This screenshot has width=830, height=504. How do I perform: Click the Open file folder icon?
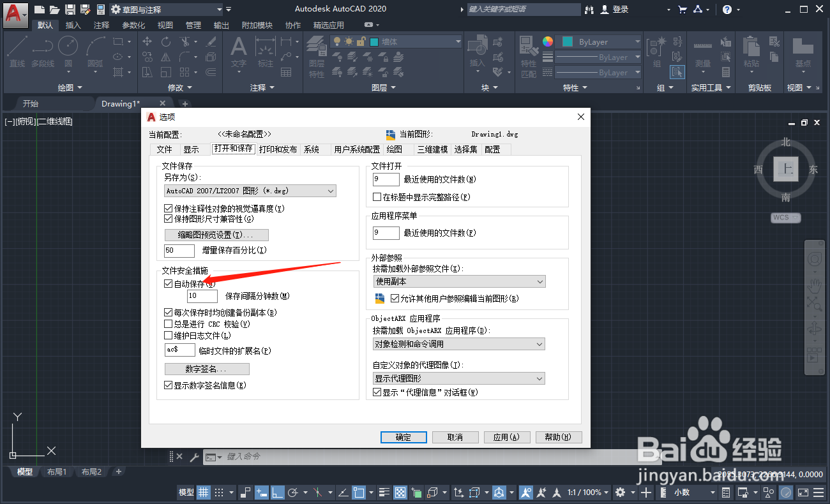pyautogui.click(x=55, y=9)
